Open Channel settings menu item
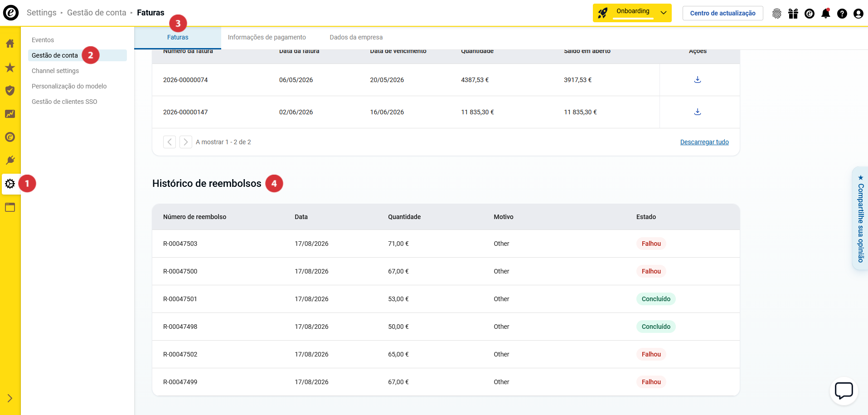 pos(55,71)
